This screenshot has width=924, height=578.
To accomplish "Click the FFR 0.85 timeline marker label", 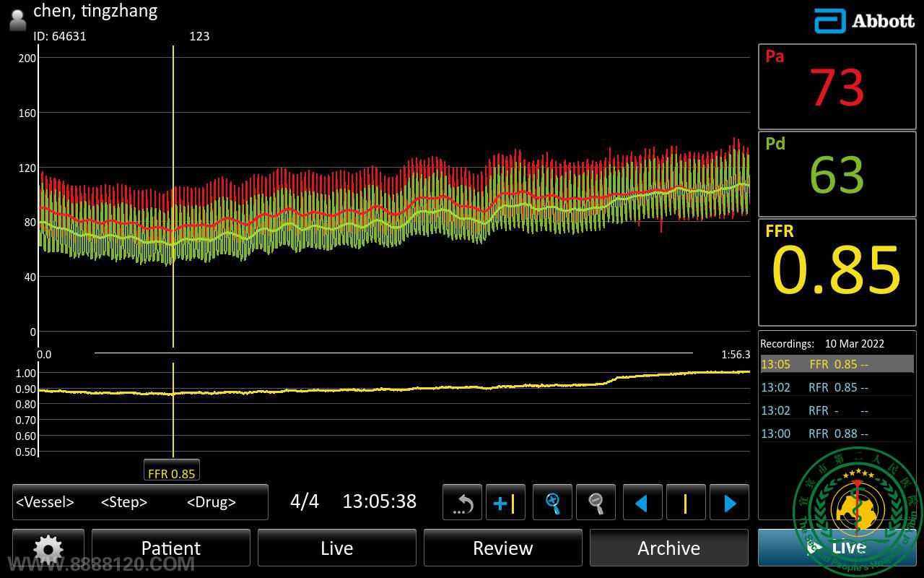I will 171,474.
